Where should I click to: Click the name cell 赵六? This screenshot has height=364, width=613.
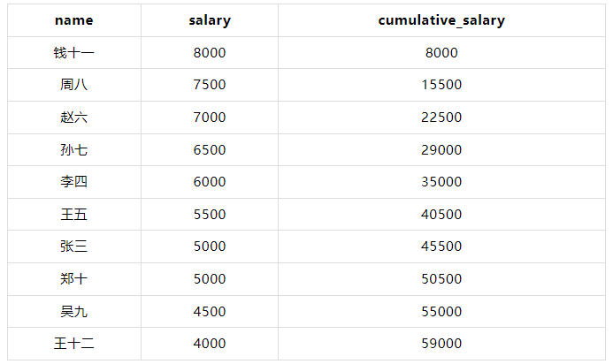tap(73, 118)
